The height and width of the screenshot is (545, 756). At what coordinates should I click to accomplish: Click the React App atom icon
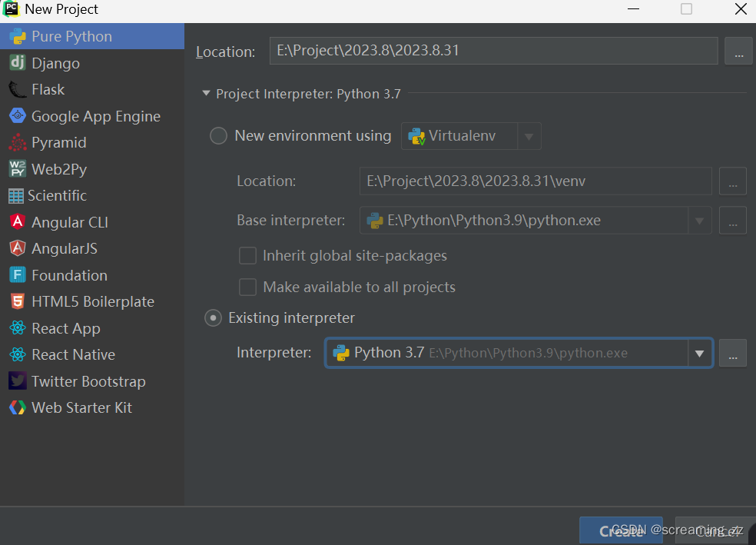pyautogui.click(x=18, y=328)
